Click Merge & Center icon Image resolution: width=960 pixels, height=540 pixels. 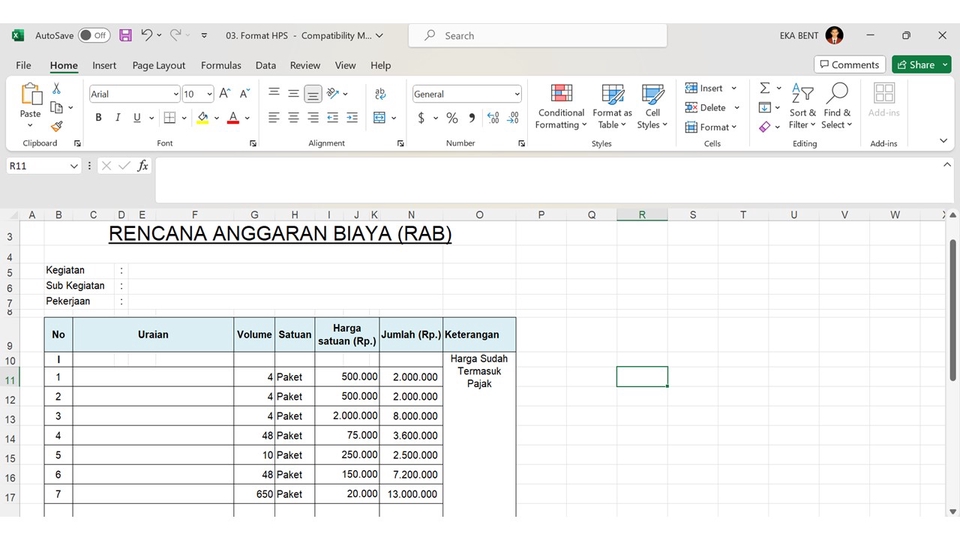380,118
